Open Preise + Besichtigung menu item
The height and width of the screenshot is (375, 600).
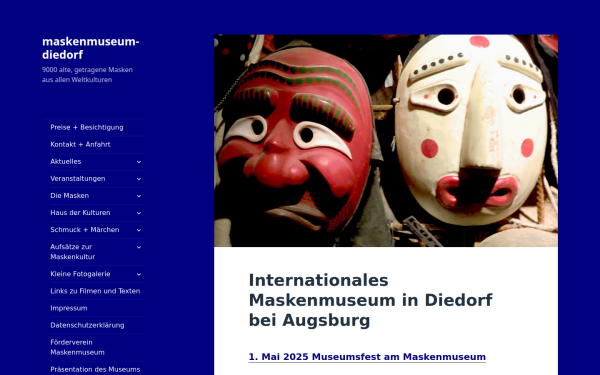87,127
